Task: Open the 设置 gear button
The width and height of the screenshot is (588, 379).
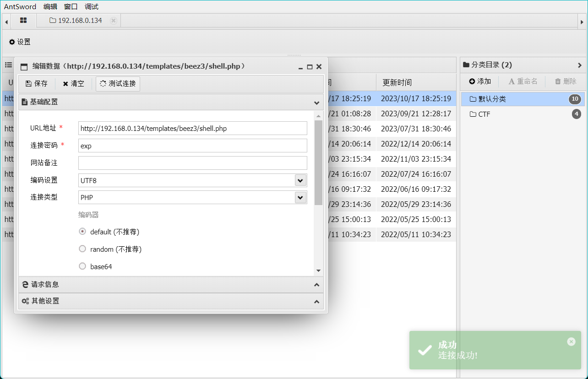Action: coord(20,42)
